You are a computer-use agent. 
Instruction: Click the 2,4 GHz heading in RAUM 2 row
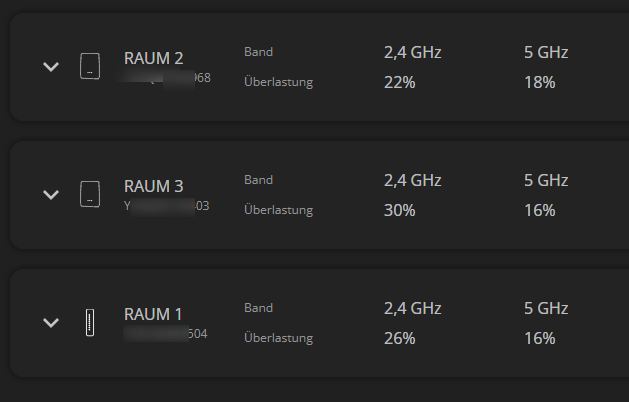pos(412,52)
